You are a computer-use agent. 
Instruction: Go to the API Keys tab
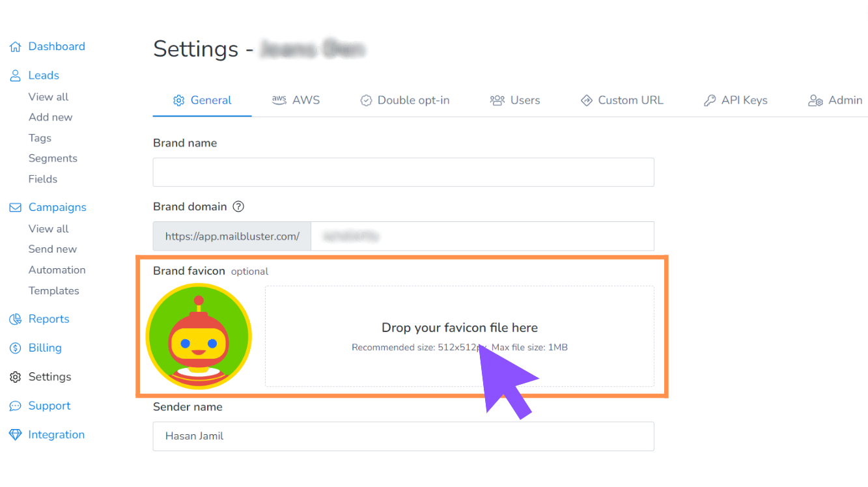click(735, 100)
